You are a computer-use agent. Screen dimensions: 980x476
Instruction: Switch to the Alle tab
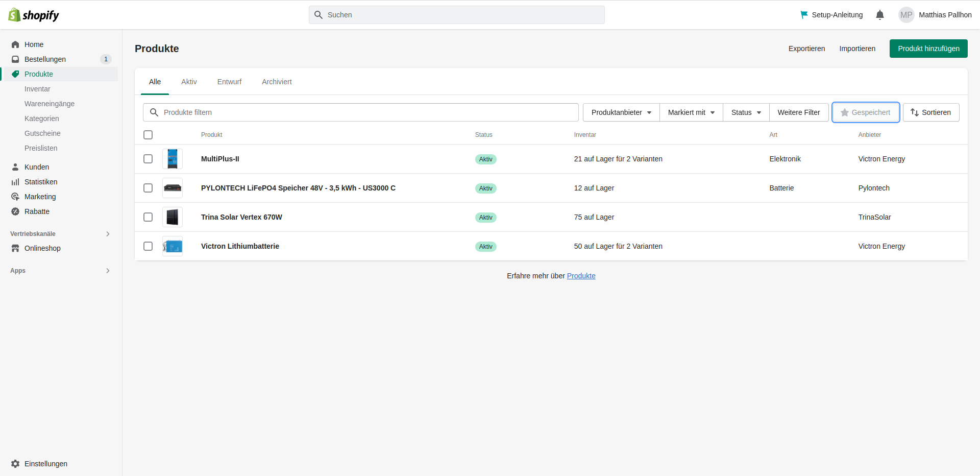coord(155,82)
